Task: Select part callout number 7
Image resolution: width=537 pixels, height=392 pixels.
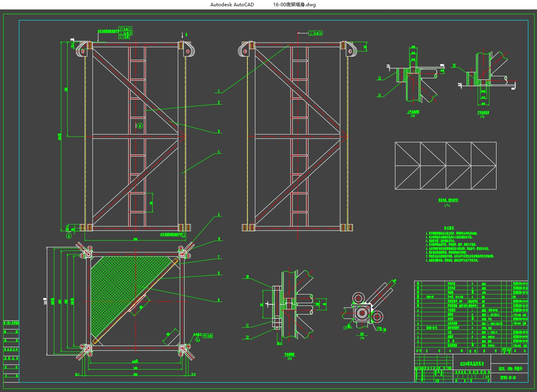Action: [219, 258]
